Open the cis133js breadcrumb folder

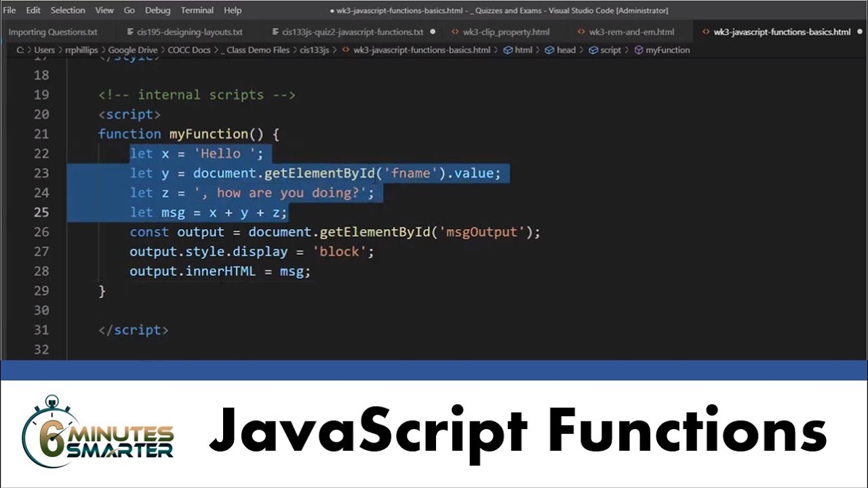(x=313, y=50)
